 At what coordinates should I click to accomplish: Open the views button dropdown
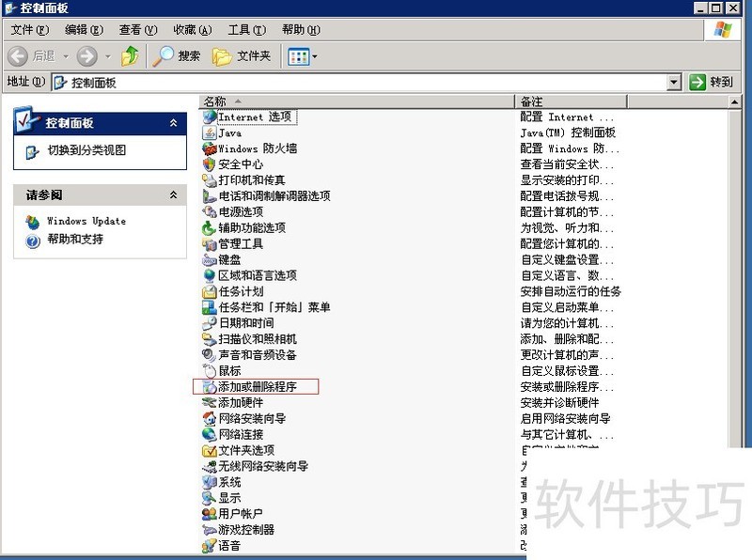pos(315,56)
